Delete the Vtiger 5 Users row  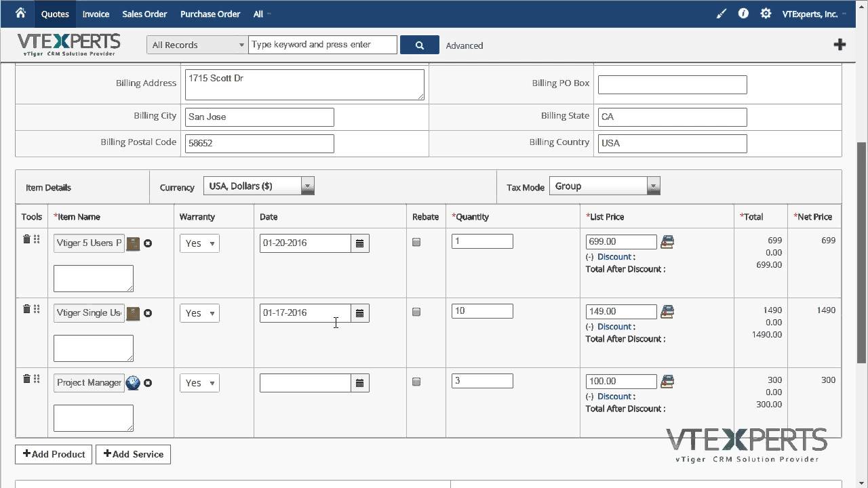click(x=26, y=239)
